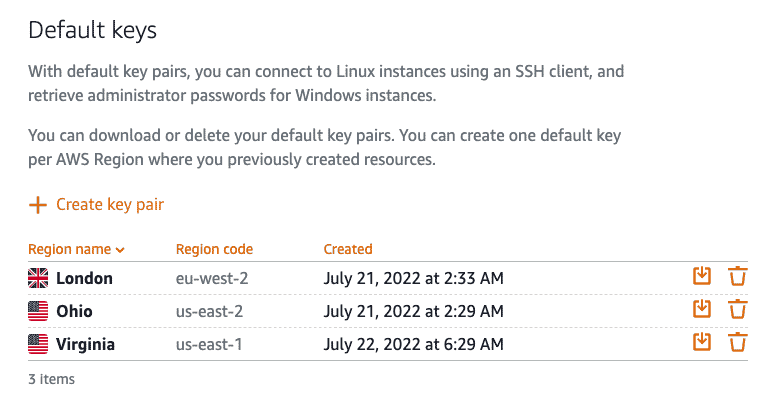
Task: Click the July 22, 2022 created date
Action: pyautogui.click(x=413, y=344)
